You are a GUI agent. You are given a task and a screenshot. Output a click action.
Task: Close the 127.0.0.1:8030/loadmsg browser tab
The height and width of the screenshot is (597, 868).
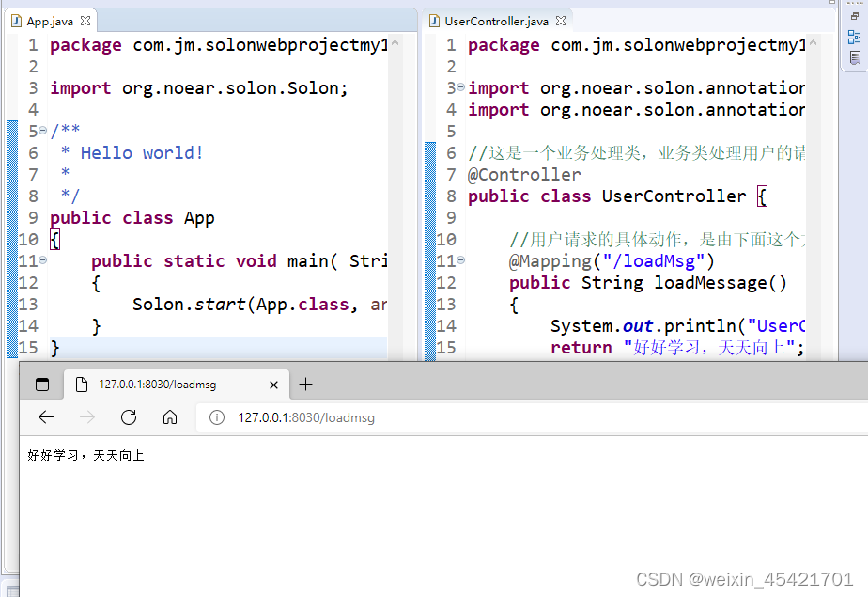point(272,384)
